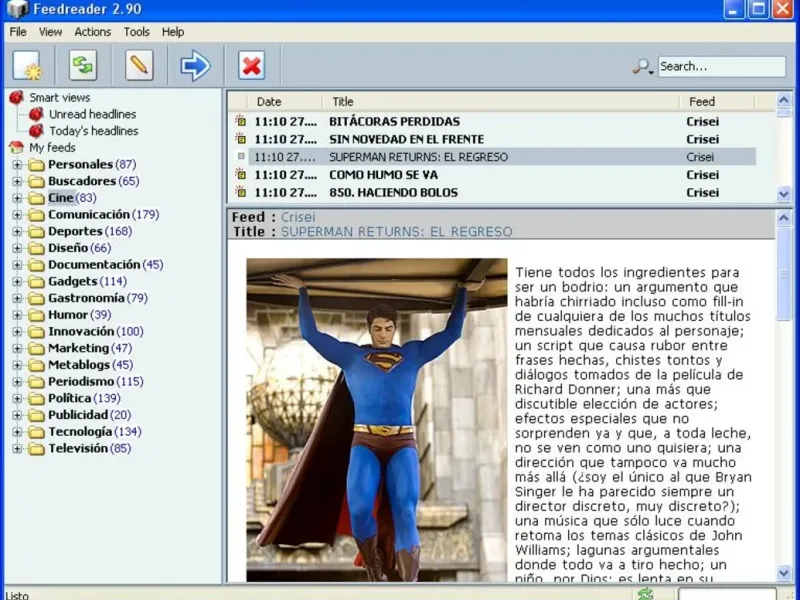Image resolution: width=800 pixels, height=600 pixels.
Task: Click the Televisión folder icon
Action: [x=36, y=449]
